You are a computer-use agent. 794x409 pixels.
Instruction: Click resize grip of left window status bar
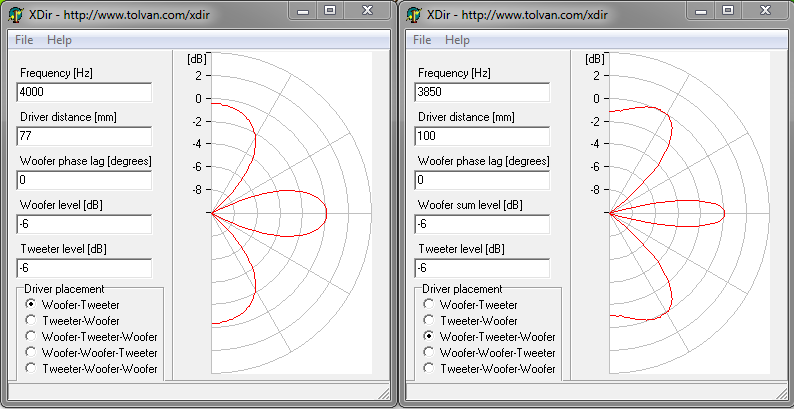[x=384, y=394]
